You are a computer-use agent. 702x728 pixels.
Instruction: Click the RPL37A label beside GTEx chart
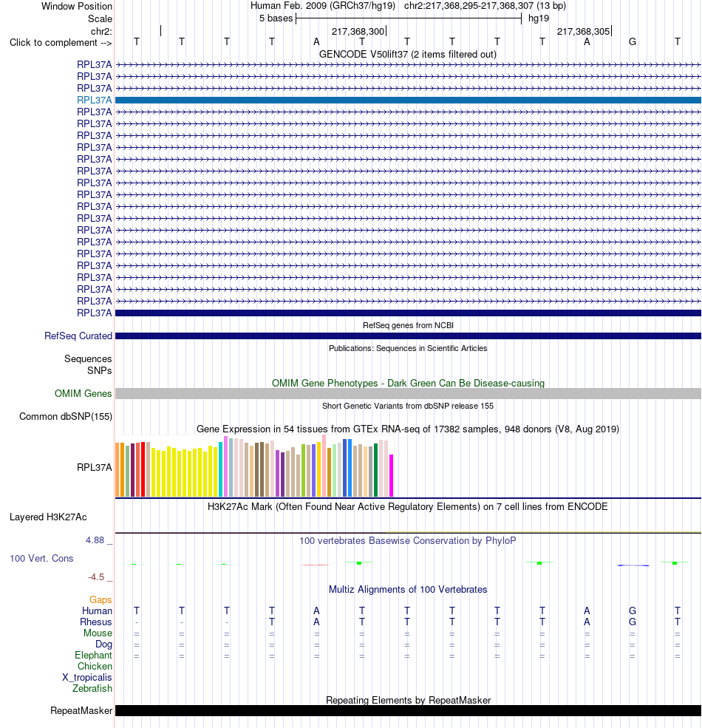pos(95,467)
